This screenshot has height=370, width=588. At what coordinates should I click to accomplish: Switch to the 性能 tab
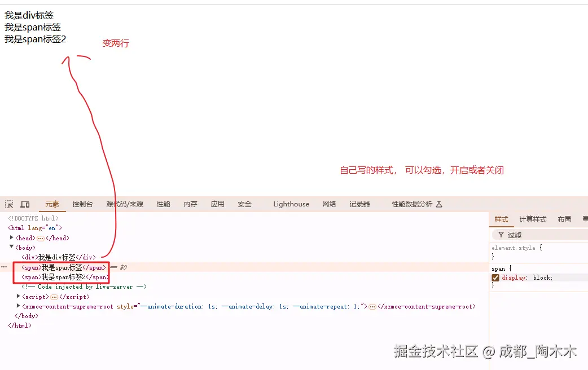click(x=164, y=204)
